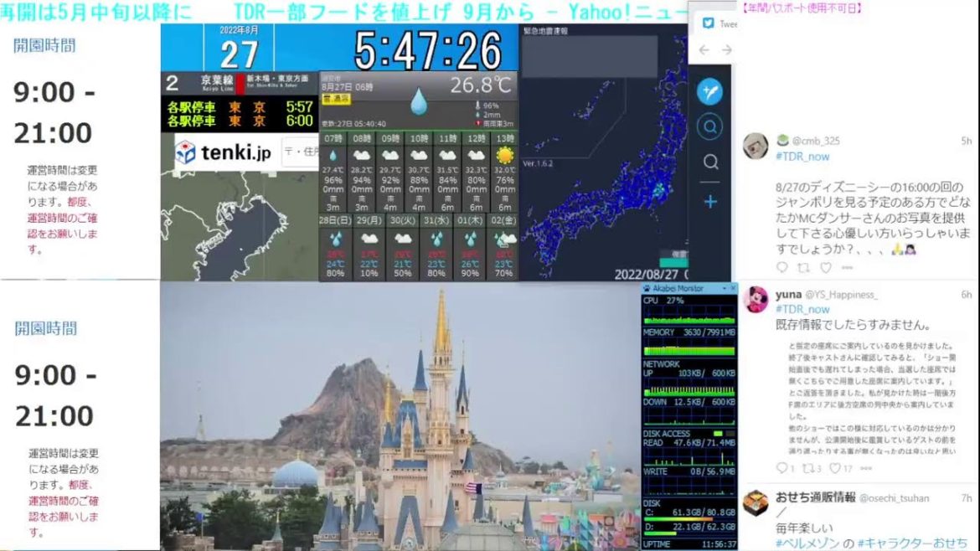Click yuna's Minnie Mouse avatar
980x551 pixels.
(x=756, y=299)
